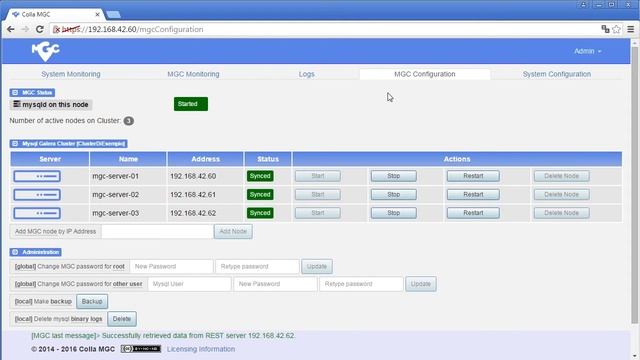Click the insecure https warning icon
Viewport: 640px width, 360px height.
(56, 29)
